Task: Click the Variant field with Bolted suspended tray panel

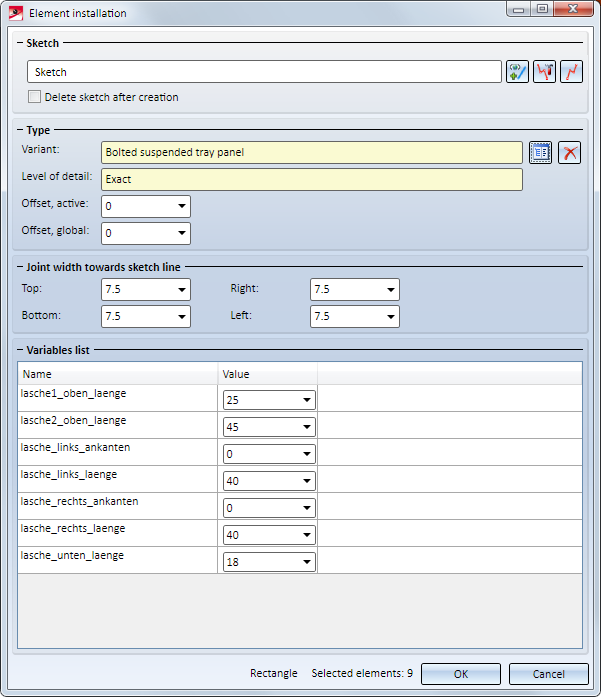Action: pyautogui.click(x=312, y=152)
